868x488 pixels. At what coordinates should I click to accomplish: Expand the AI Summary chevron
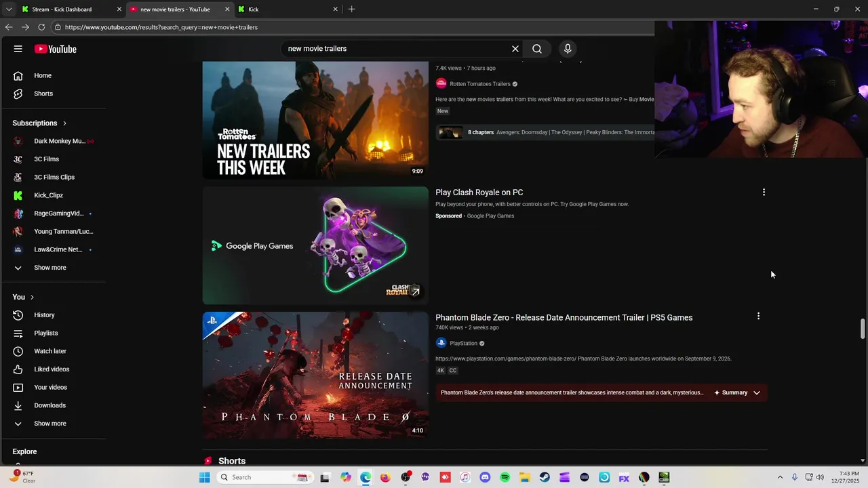(x=757, y=392)
